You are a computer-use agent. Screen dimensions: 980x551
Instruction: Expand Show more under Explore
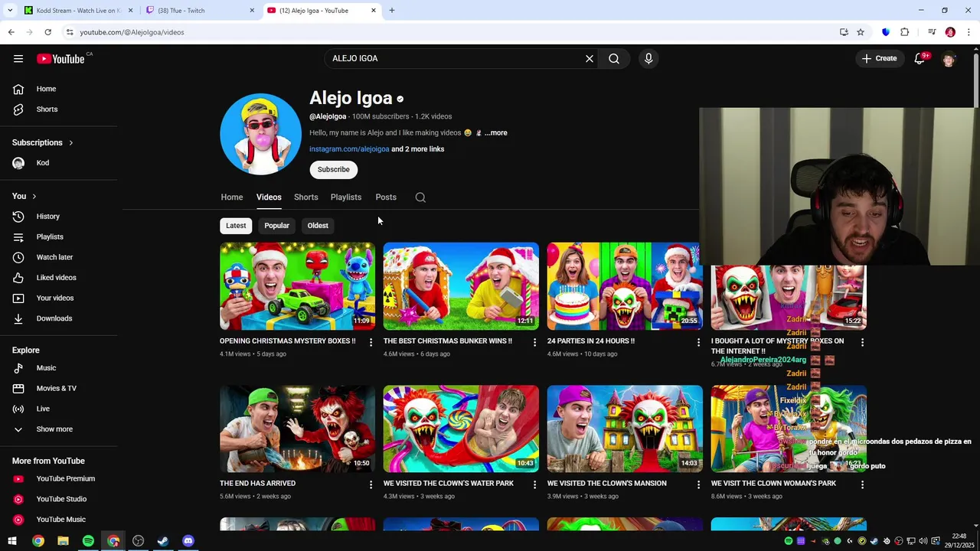[x=54, y=429]
